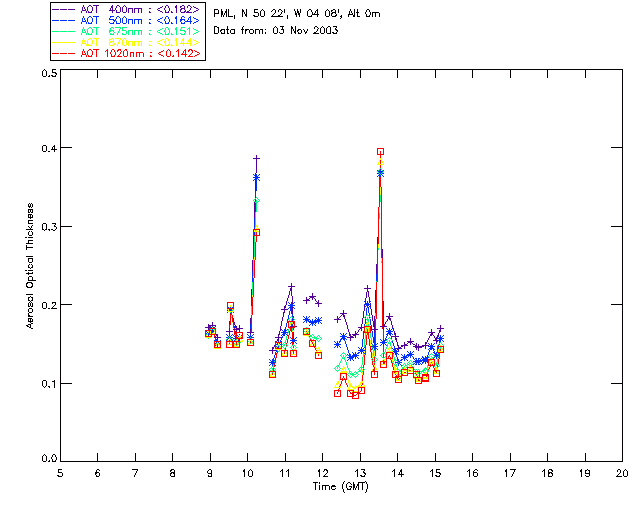Viewport: 640px width, 512px height.
Task: Click the AOT 400nm legend entry
Action: (x=127, y=9)
